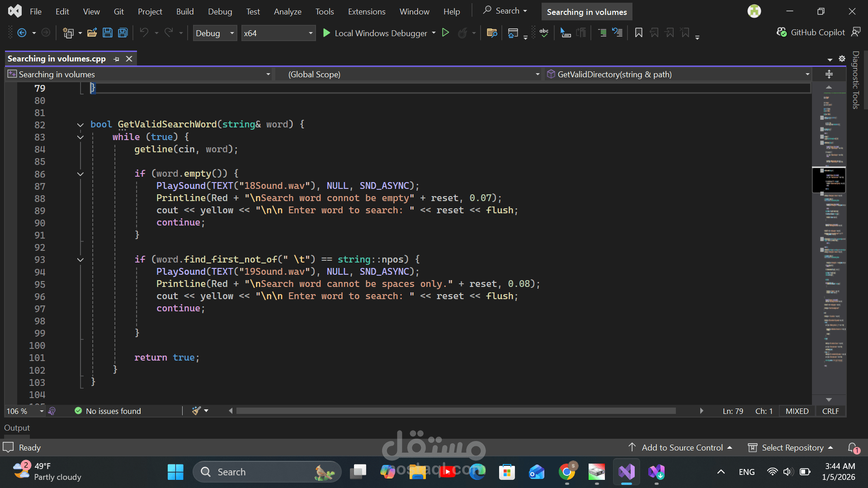Viewport: 868px width, 488px height.
Task: Toggle pin on Searching in volumes.cpp tab
Action: tap(117, 59)
